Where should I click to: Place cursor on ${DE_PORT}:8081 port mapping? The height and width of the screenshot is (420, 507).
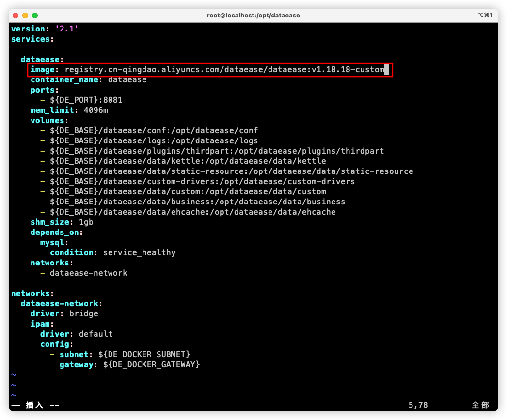click(86, 100)
